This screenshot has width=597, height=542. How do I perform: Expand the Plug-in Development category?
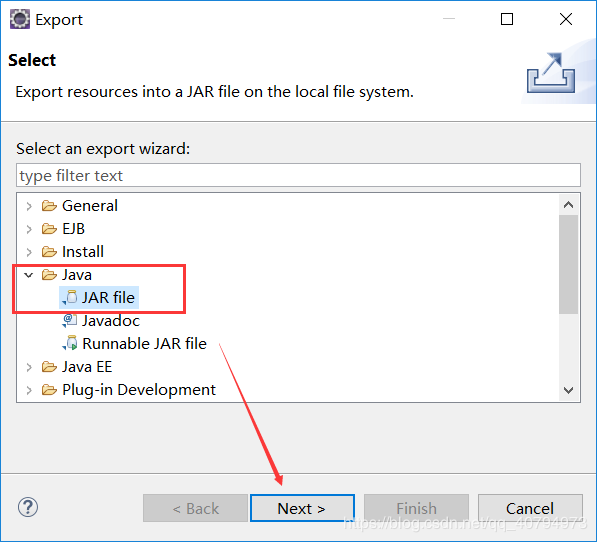[29, 390]
